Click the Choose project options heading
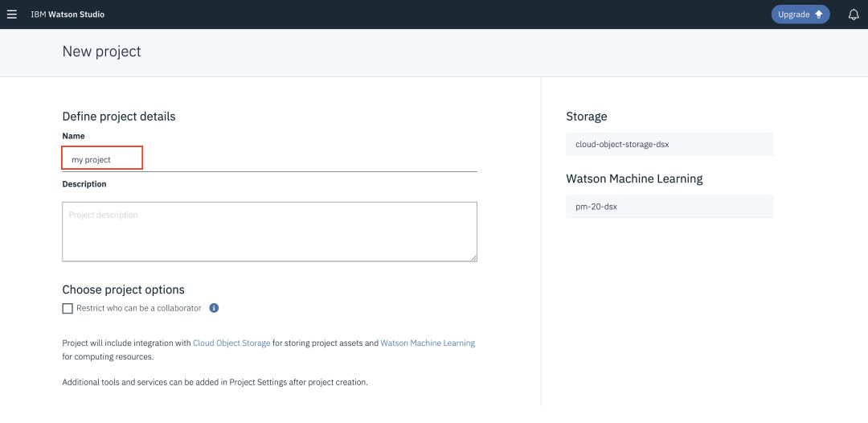 point(124,290)
